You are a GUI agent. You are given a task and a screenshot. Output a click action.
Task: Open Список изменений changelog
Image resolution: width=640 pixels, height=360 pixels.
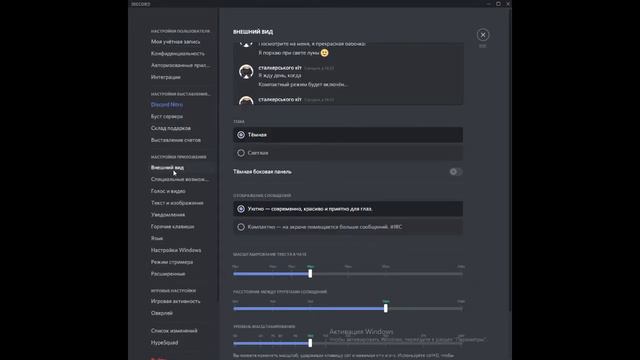click(174, 331)
